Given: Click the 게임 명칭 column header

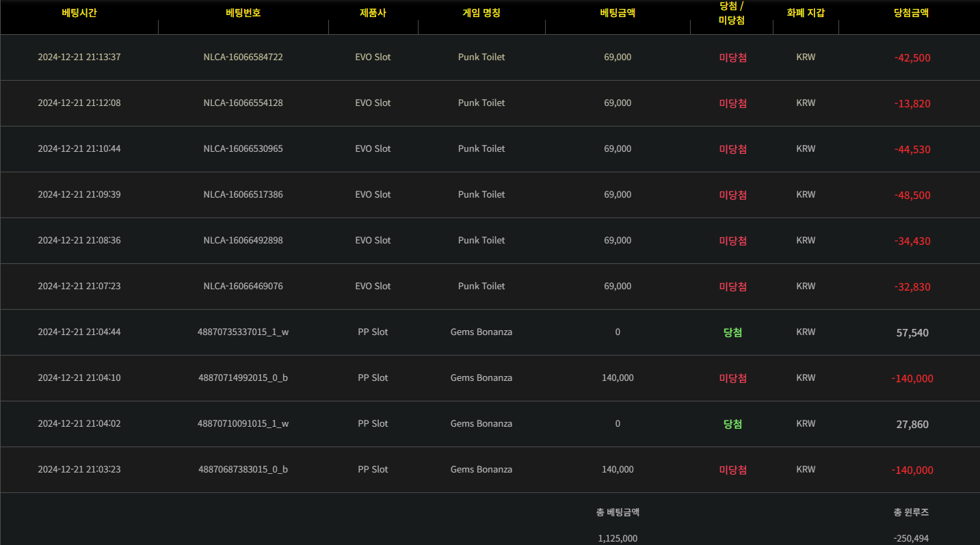Looking at the screenshot, I should pyautogui.click(x=481, y=12).
